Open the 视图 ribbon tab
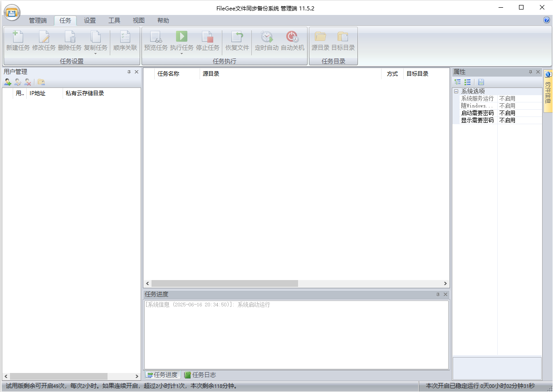 tap(139, 20)
